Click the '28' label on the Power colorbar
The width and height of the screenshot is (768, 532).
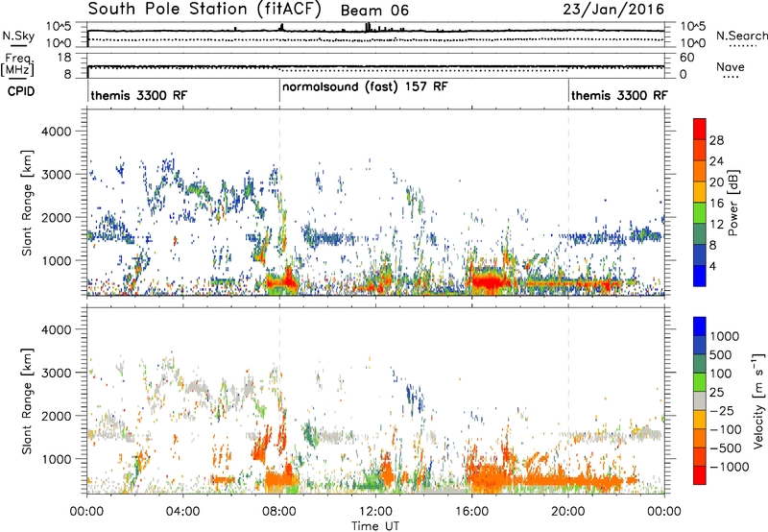(x=716, y=140)
